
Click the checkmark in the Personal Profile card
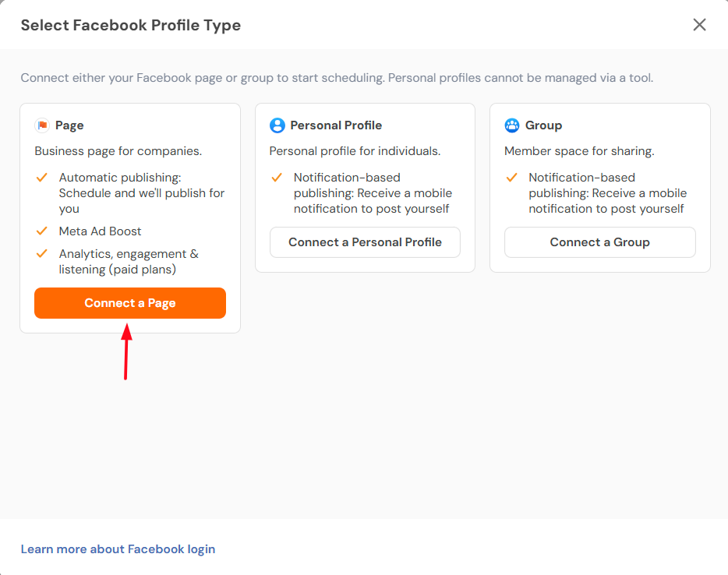277,178
